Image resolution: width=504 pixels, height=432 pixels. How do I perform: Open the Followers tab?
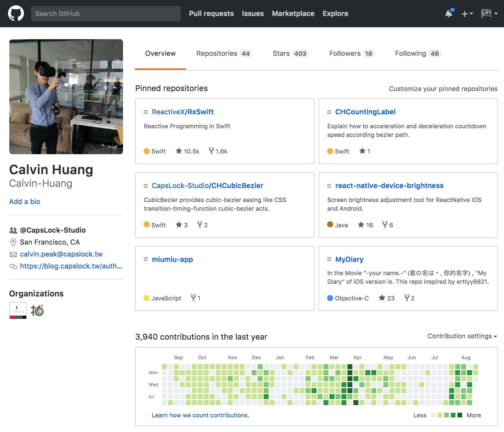[x=352, y=54]
